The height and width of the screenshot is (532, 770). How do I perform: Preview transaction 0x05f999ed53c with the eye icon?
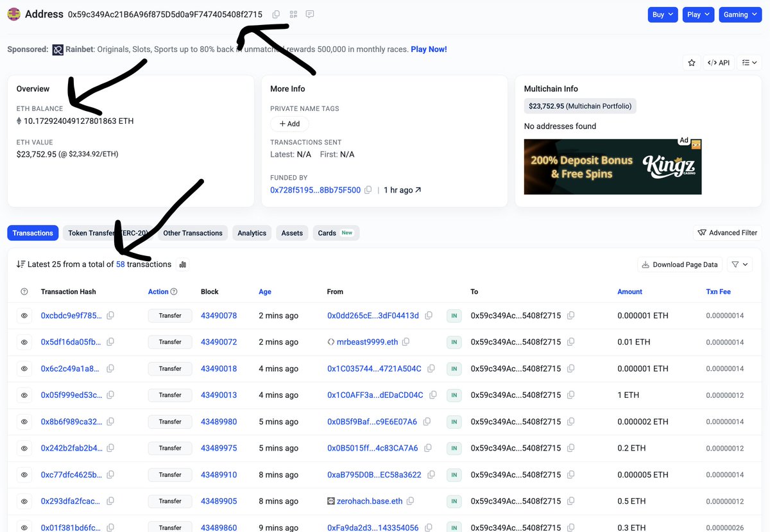pos(24,395)
